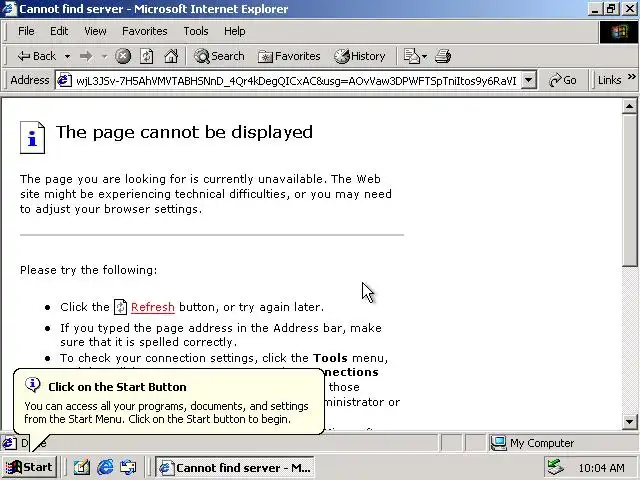Click the small refresh icon beside Refresh link
The width and height of the screenshot is (640, 480).
pos(120,307)
